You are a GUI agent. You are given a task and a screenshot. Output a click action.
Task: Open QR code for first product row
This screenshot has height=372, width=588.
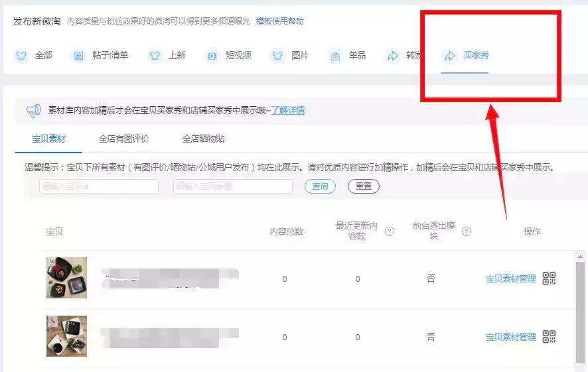point(549,279)
